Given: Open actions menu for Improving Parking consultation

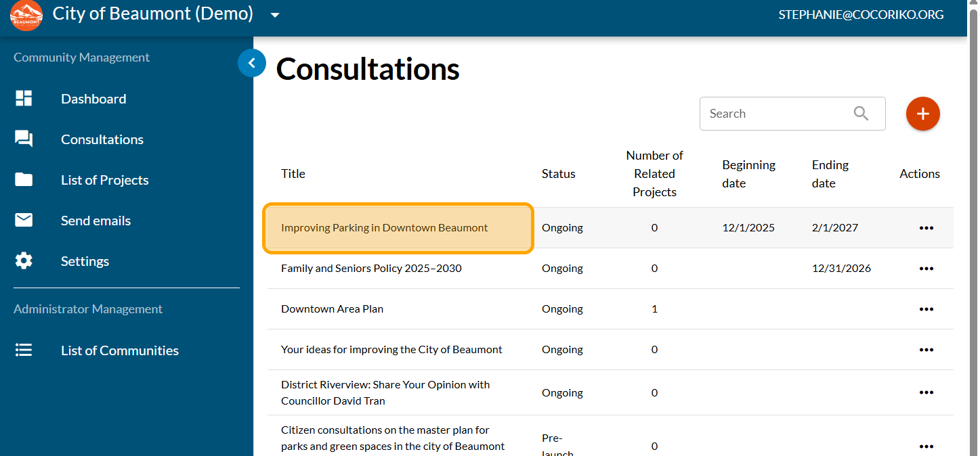Looking at the screenshot, I should coord(926,228).
